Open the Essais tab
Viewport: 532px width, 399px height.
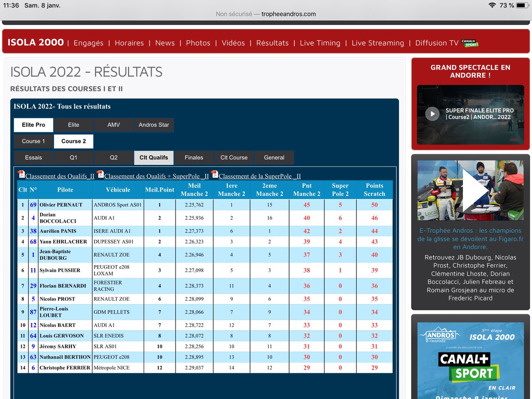click(x=33, y=157)
